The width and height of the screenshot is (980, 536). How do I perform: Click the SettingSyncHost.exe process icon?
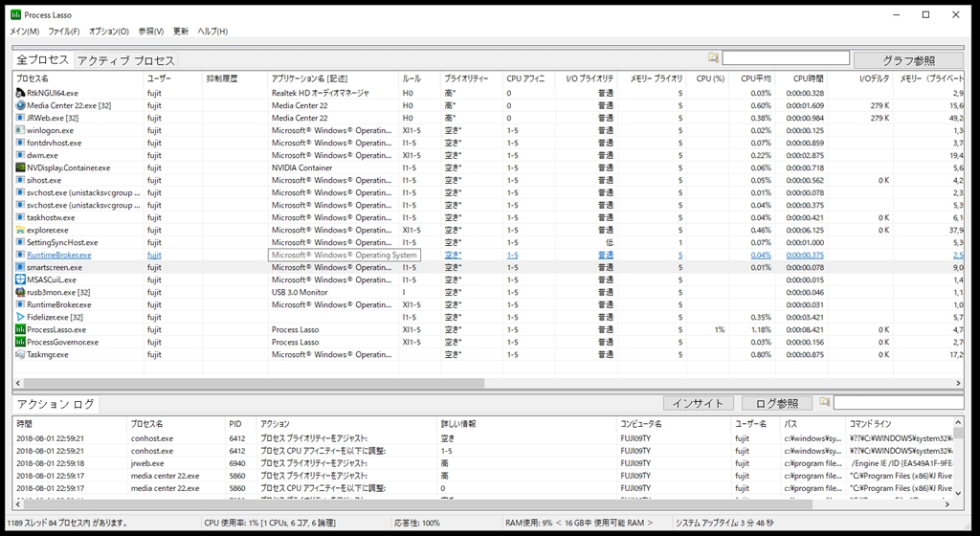tap(20, 242)
